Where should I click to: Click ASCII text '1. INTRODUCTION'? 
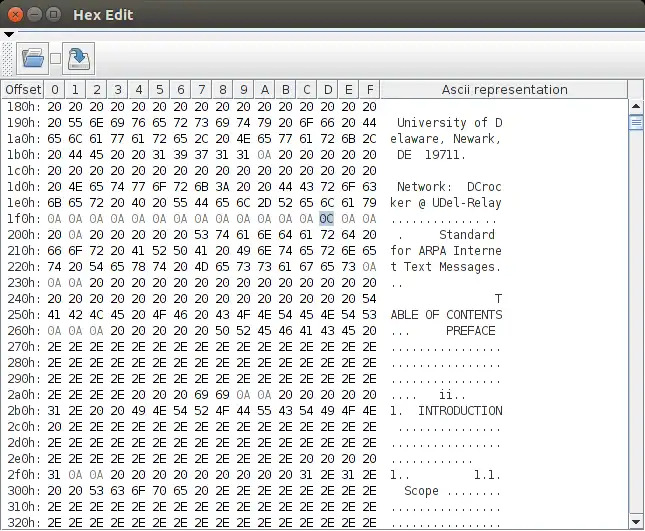click(x=446, y=411)
